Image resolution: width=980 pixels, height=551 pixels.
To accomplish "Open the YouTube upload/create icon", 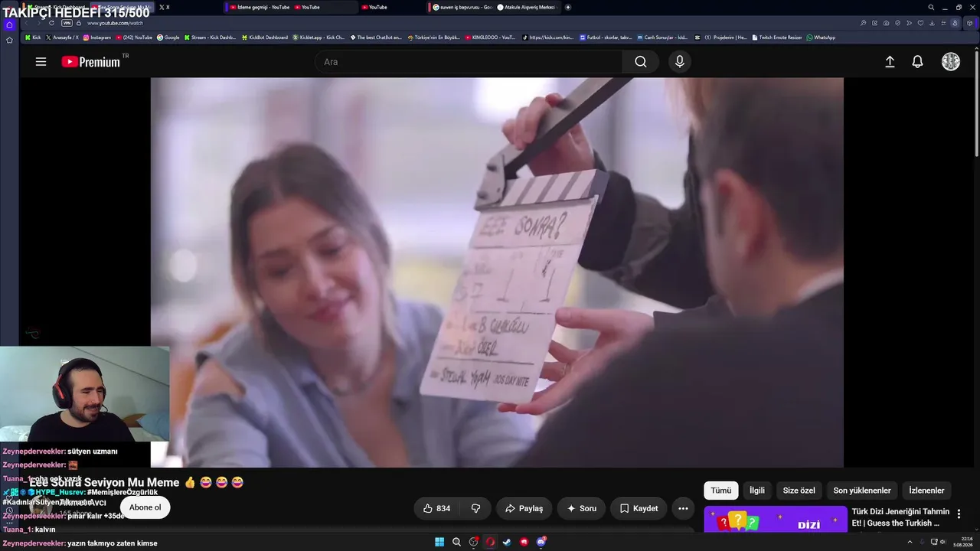I will [890, 62].
